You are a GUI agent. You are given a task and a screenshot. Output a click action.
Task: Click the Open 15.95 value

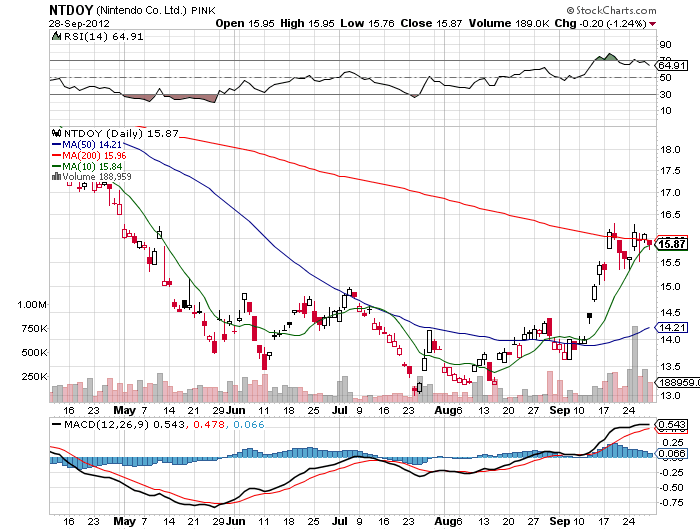[x=245, y=23]
